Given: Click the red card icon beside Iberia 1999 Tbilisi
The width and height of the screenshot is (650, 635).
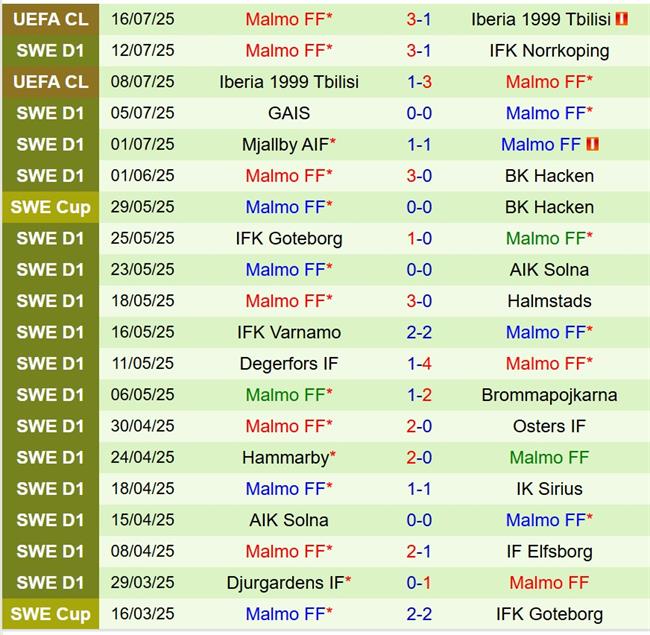Looking at the screenshot, I should tap(622, 19).
